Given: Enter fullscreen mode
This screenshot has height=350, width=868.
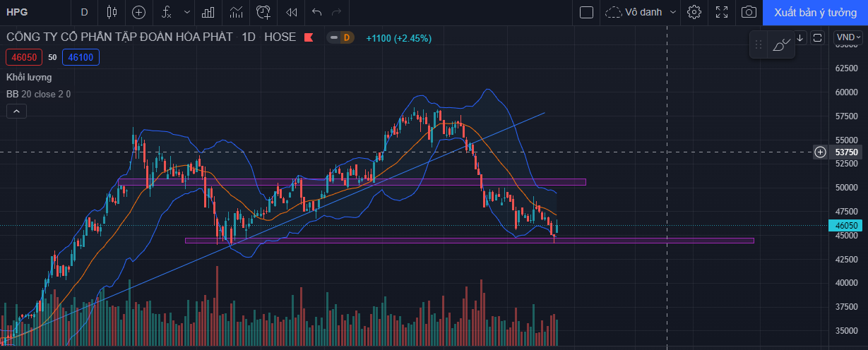Looking at the screenshot, I should [x=722, y=12].
